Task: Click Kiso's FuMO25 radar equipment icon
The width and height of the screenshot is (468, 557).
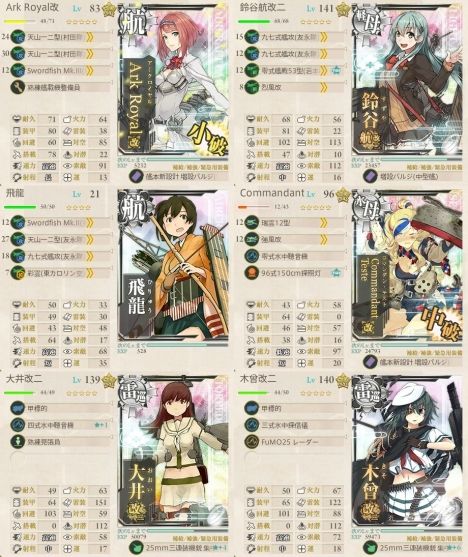Action: (251, 442)
